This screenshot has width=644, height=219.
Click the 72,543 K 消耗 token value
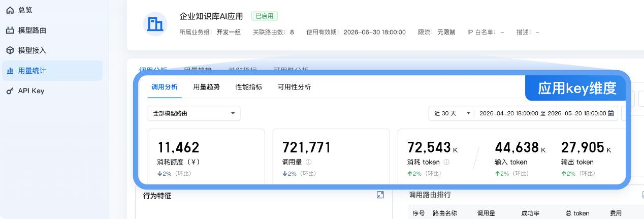(x=433, y=147)
